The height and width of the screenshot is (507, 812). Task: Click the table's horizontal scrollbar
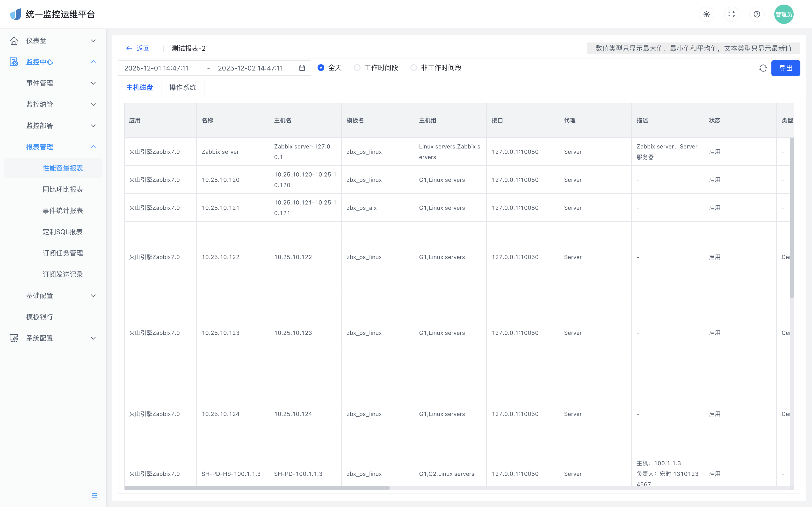pyautogui.click(x=257, y=488)
